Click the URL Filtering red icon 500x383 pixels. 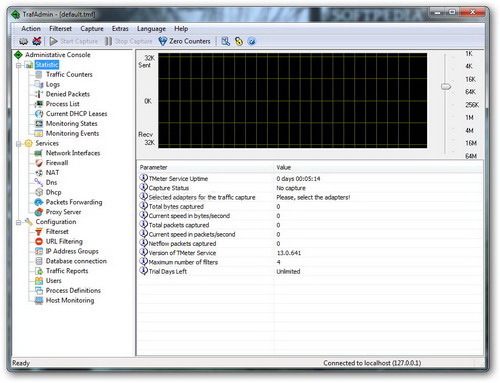[39, 241]
